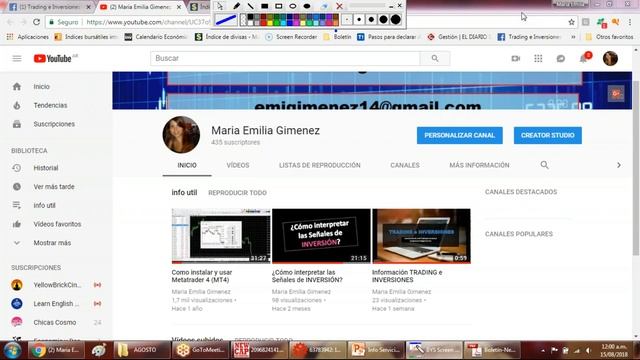Viewport: 640px width, 360px height.
Task: Reload the page with browser refresh button
Action: point(36,22)
